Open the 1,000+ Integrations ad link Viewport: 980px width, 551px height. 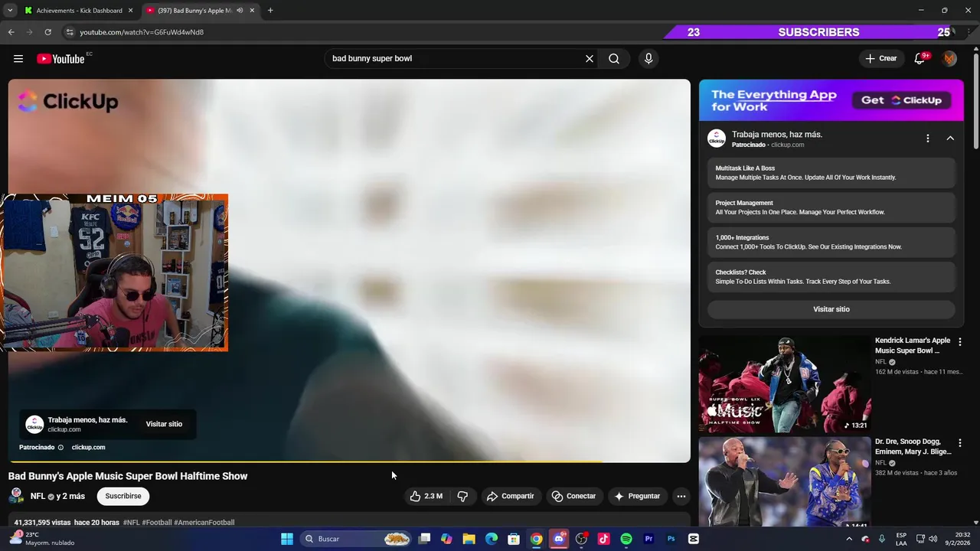click(831, 242)
